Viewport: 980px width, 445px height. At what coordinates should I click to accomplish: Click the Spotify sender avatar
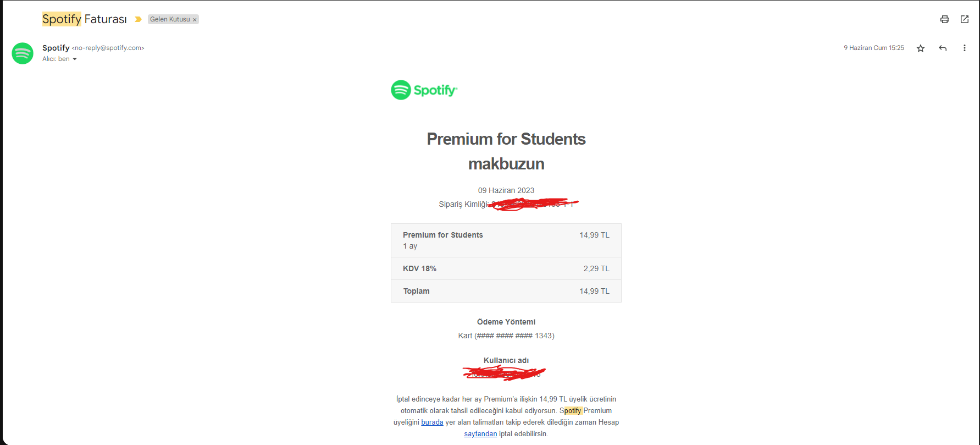pos(23,53)
